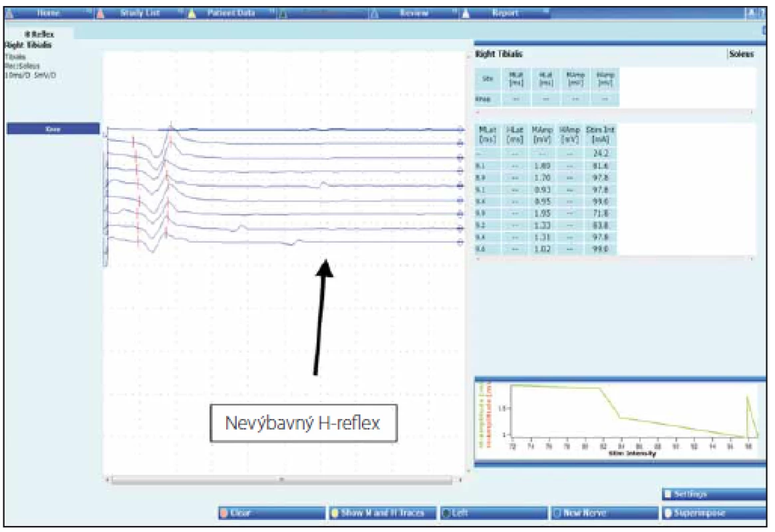Click the red icon on Clear button
Viewport: 775px width, 532px height.
(224, 513)
